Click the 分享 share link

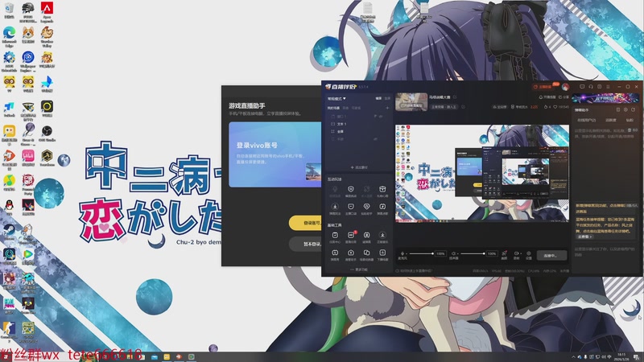(x=565, y=97)
